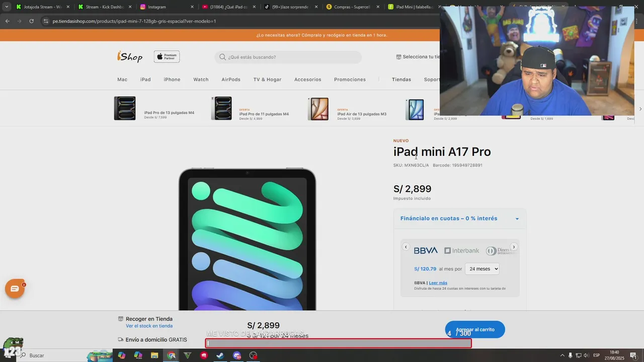
Task: Open the orange chat bubble widget
Action: coord(15,289)
